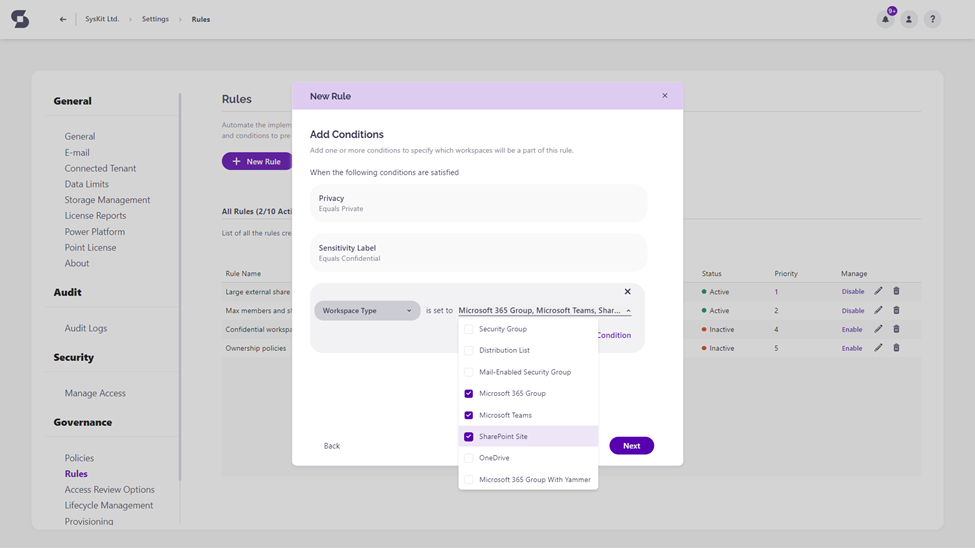The height and width of the screenshot is (548, 975).
Task: Open the help question mark icon
Action: [932, 19]
